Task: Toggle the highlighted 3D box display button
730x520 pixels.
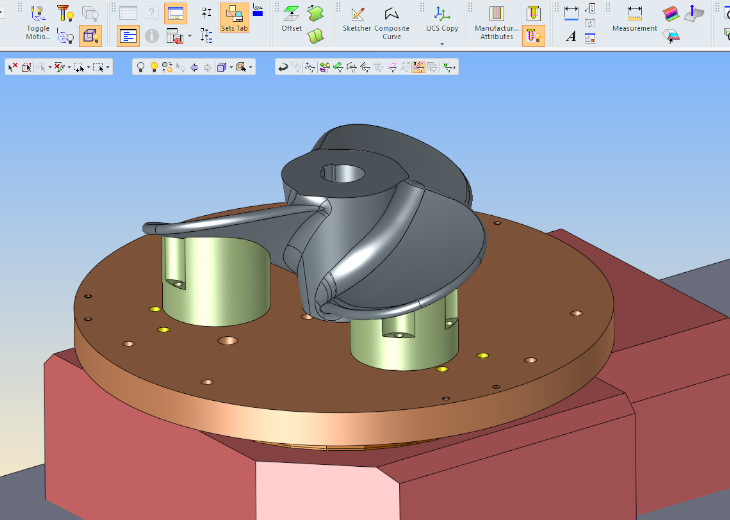Action: click(90, 37)
